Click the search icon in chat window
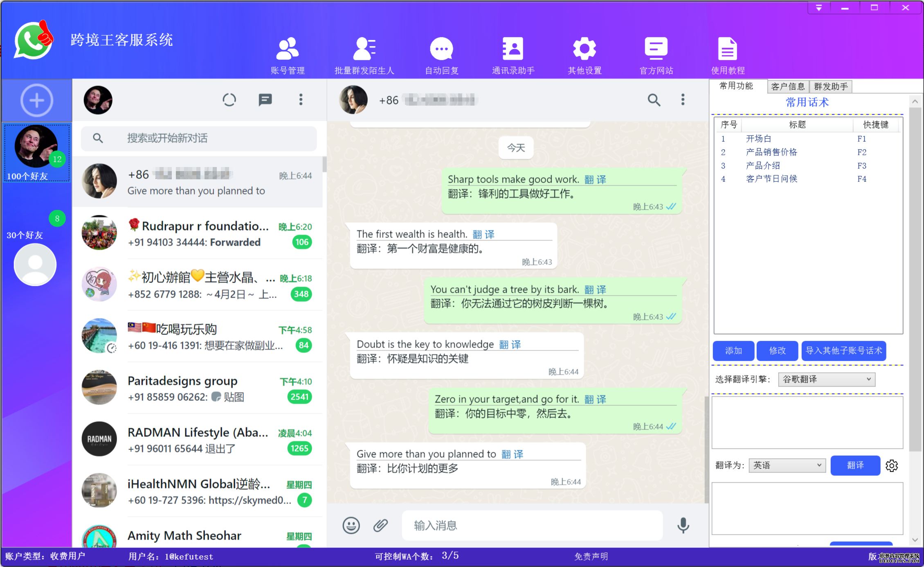 tap(653, 100)
